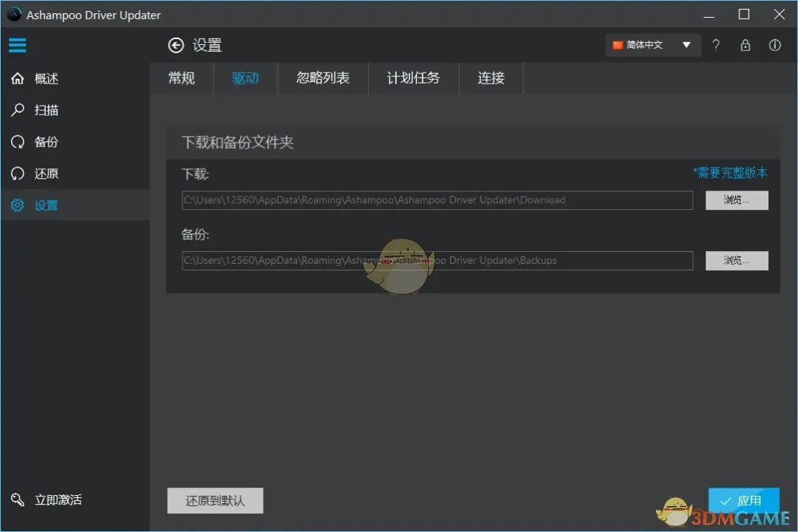Viewport: 798px width, 532px height.
Task: Select the 计划任务 tab
Action: [x=413, y=78]
